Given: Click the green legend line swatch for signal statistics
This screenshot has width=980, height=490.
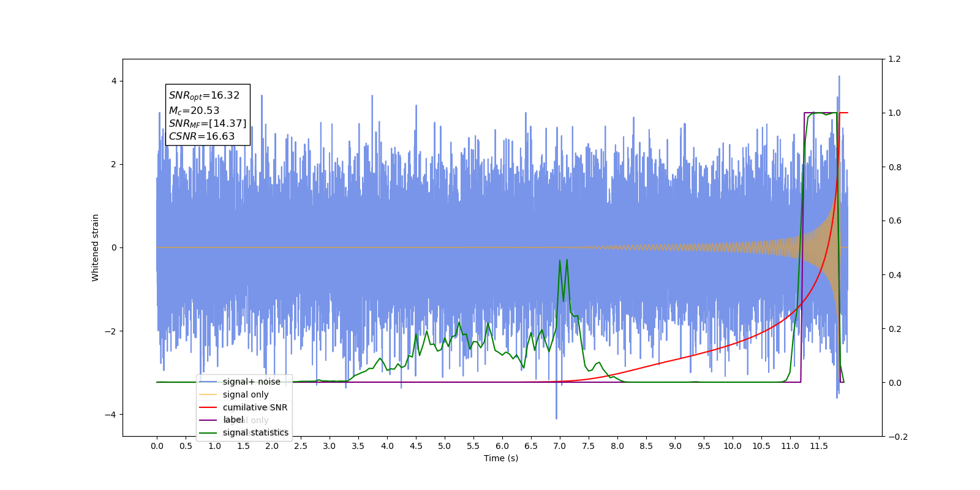Looking at the screenshot, I should pyautogui.click(x=208, y=432).
